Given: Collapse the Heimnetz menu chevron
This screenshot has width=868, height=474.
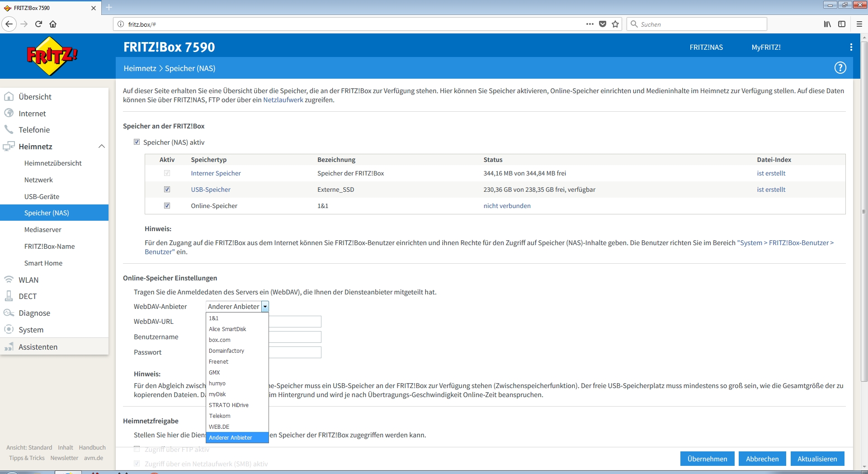Looking at the screenshot, I should coord(102,147).
